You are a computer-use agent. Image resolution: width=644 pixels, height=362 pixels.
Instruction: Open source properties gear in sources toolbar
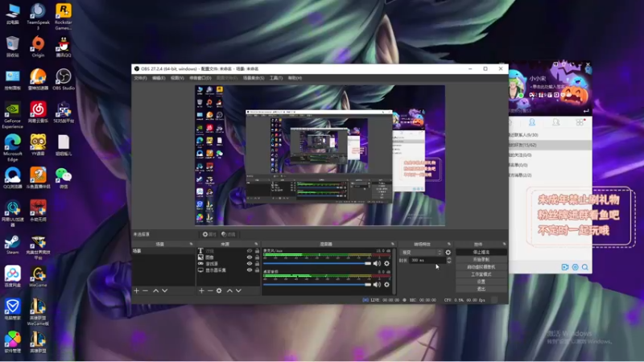219,290
